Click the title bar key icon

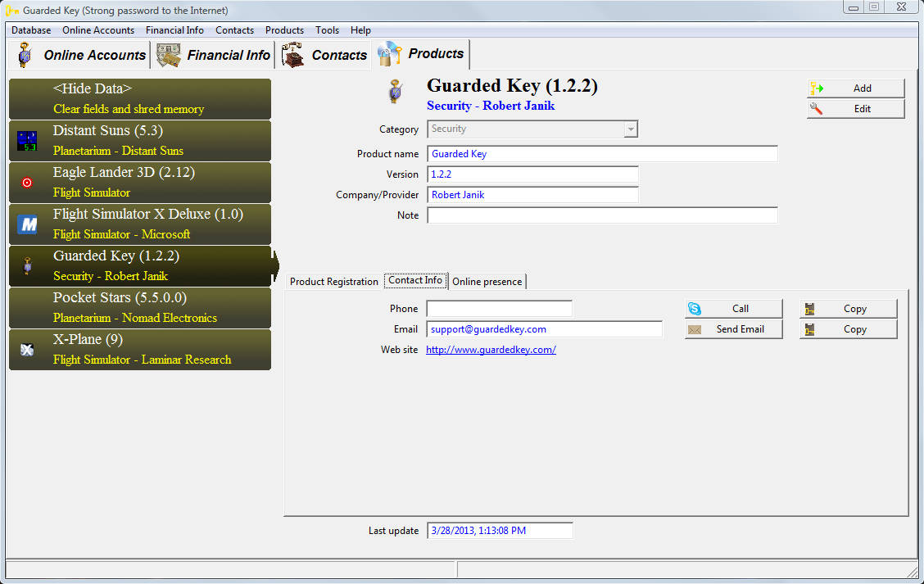(x=11, y=10)
